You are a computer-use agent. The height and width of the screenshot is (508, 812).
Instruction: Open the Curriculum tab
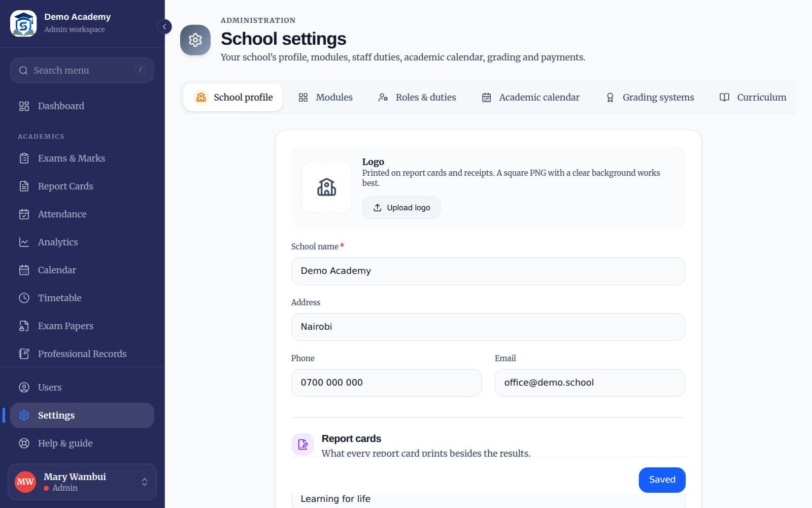(753, 98)
